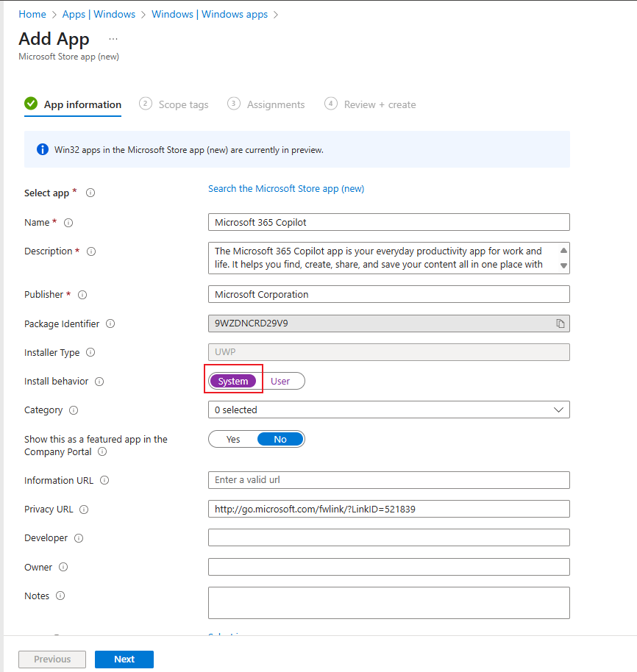Switch Install behavior to User
This screenshot has height=672, width=637.
(282, 381)
